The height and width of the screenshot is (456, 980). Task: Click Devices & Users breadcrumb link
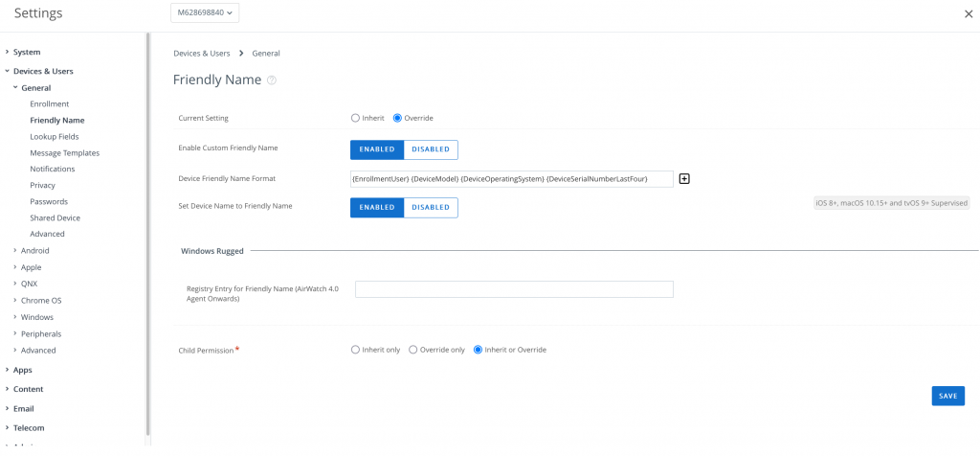coord(201,54)
